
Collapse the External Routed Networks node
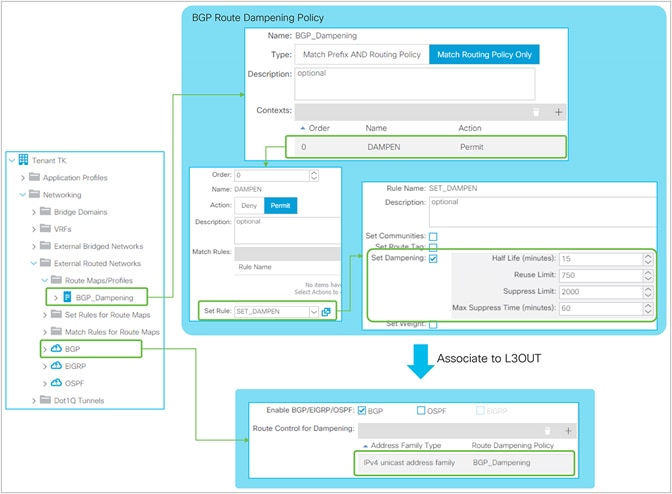click(x=33, y=263)
